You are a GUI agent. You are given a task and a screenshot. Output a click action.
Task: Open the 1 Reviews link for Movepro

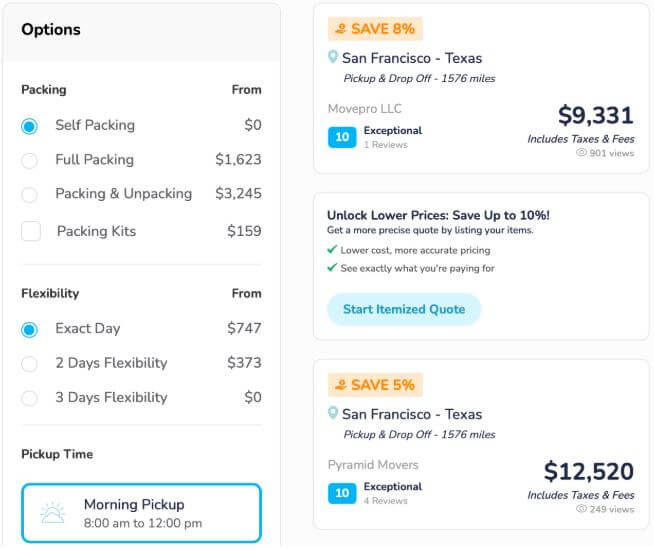point(386,145)
